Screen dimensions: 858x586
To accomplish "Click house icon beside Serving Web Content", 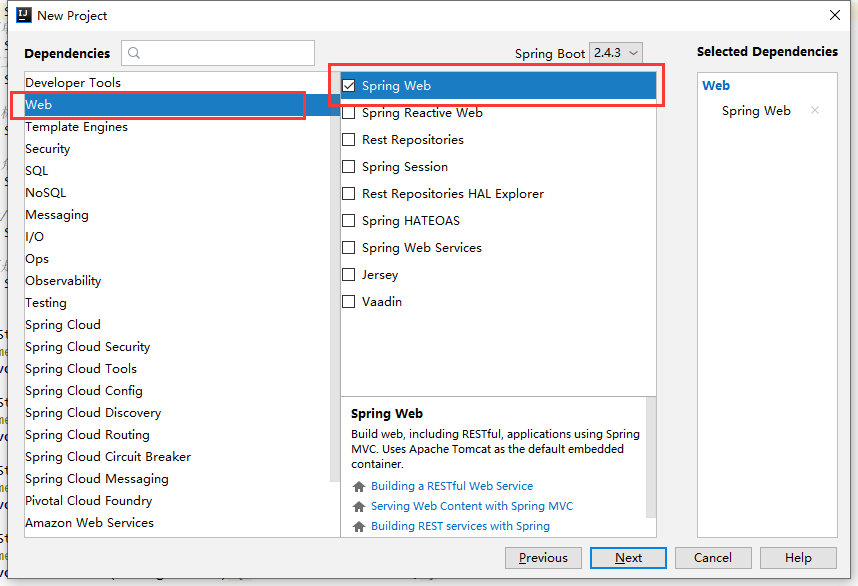I will [x=359, y=507].
